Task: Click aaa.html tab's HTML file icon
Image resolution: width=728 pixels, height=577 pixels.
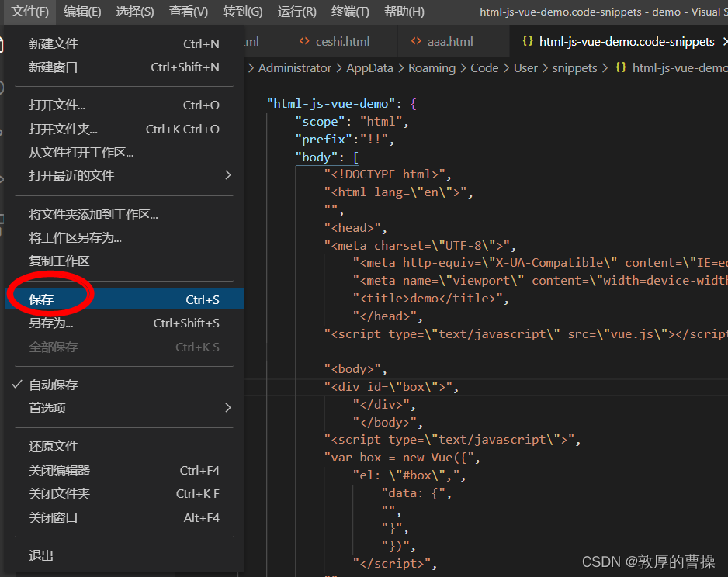Action: (x=416, y=41)
